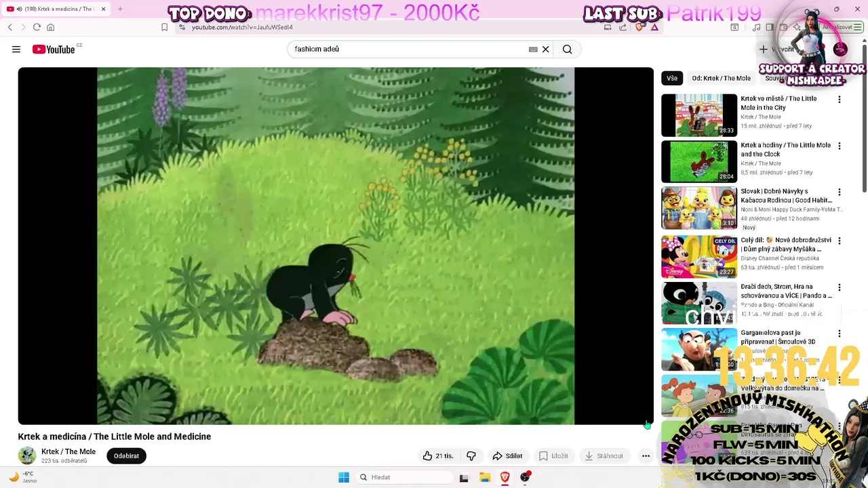Reload the page with the refresh icon
This screenshot has width=868, height=488.
pyautogui.click(x=37, y=27)
